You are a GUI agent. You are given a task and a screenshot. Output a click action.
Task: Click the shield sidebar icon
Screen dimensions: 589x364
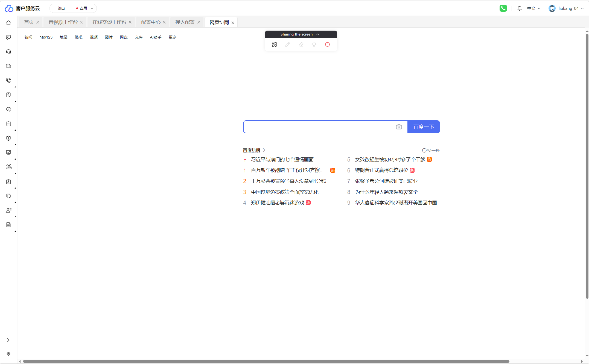[x=8, y=138]
